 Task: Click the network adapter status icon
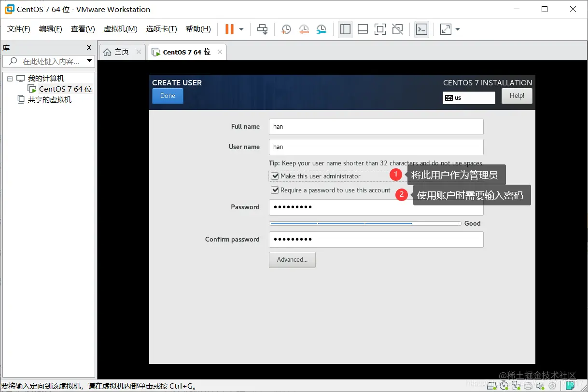point(516,386)
